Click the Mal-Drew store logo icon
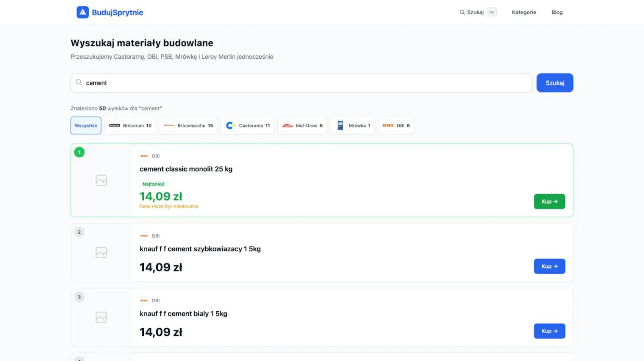644x361 pixels. click(x=287, y=125)
